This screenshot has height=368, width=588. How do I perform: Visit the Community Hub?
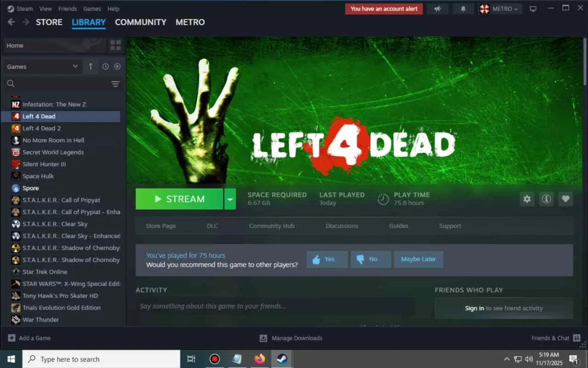tap(272, 226)
